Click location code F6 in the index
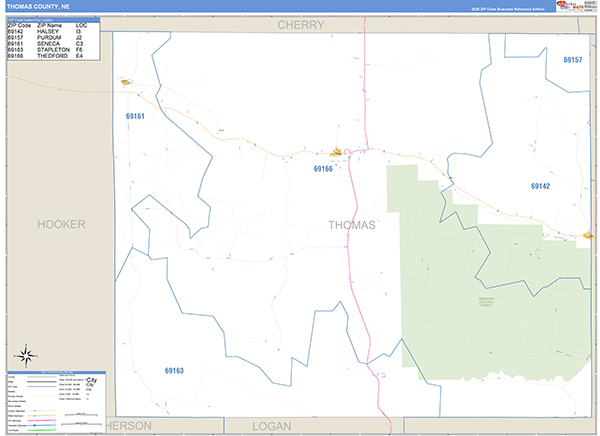 79,50
